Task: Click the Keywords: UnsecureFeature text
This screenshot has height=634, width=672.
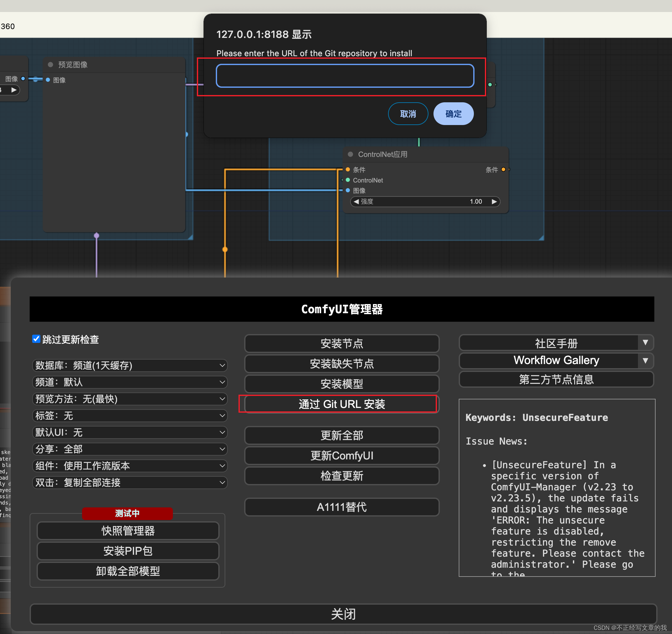Action: 536,417
